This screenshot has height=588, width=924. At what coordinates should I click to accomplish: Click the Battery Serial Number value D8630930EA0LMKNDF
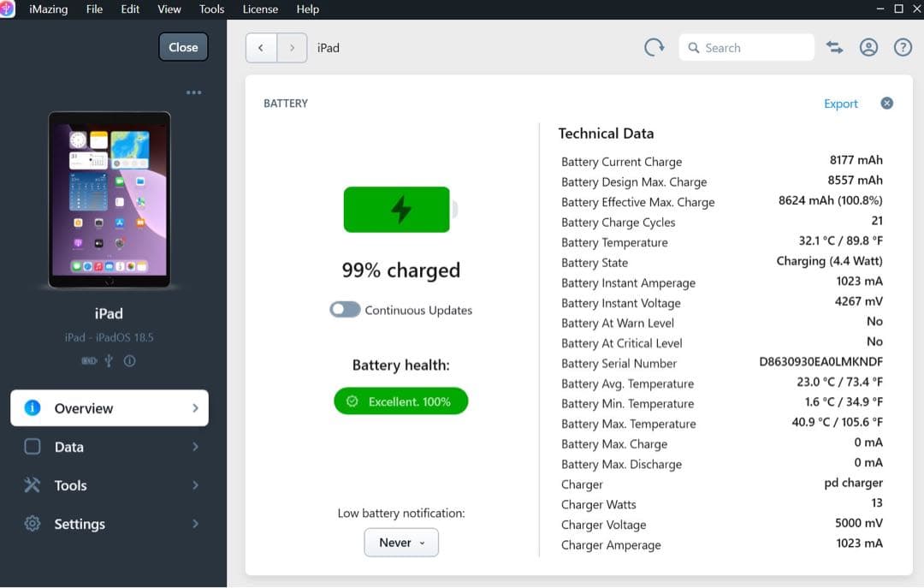click(820, 361)
